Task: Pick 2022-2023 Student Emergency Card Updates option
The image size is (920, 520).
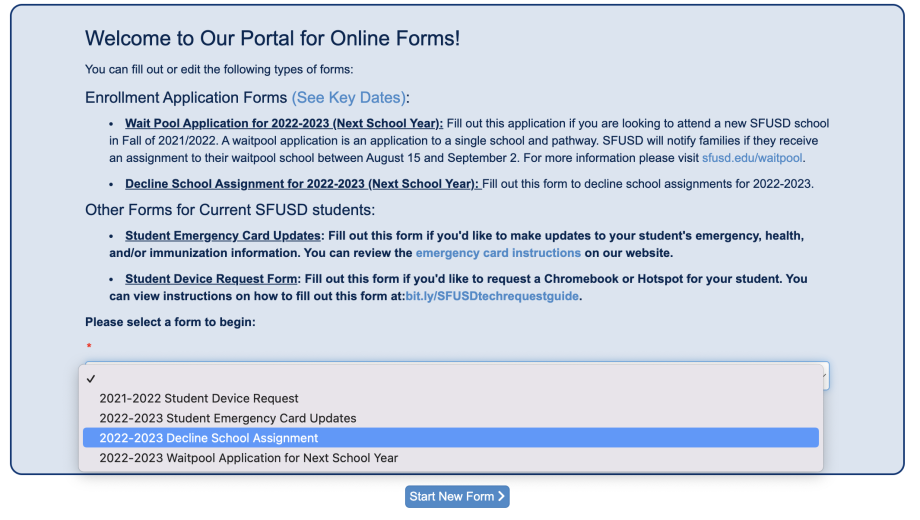Action: [228, 418]
